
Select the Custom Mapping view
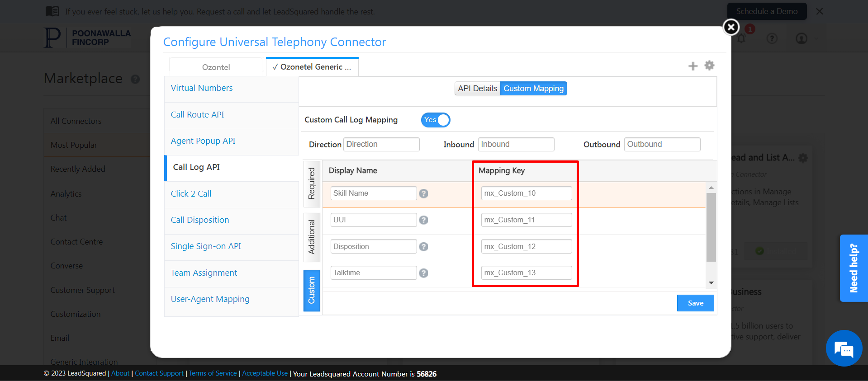tap(534, 89)
